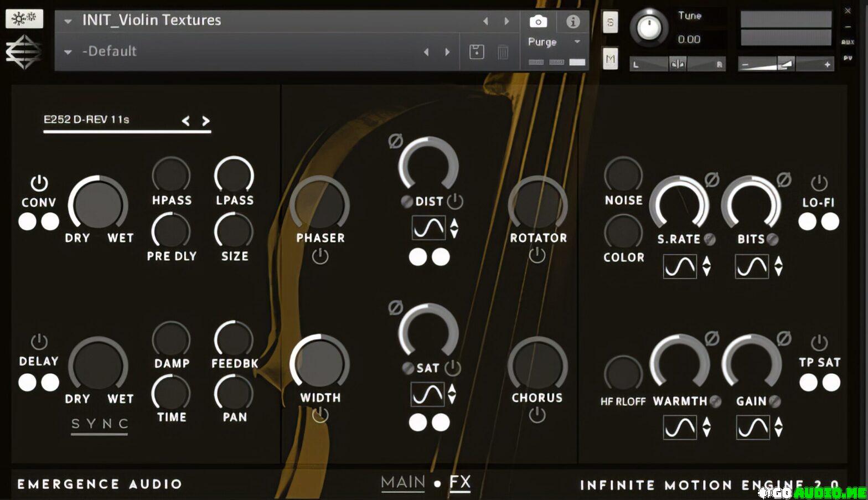The image size is (868, 500).
Task: Go to the next instrument preset
Action: [507, 21]
